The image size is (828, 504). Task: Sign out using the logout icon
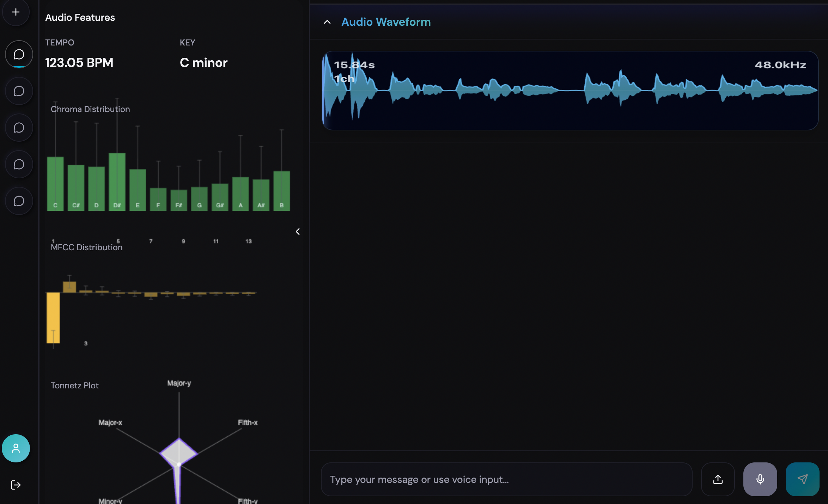(15, 485)
